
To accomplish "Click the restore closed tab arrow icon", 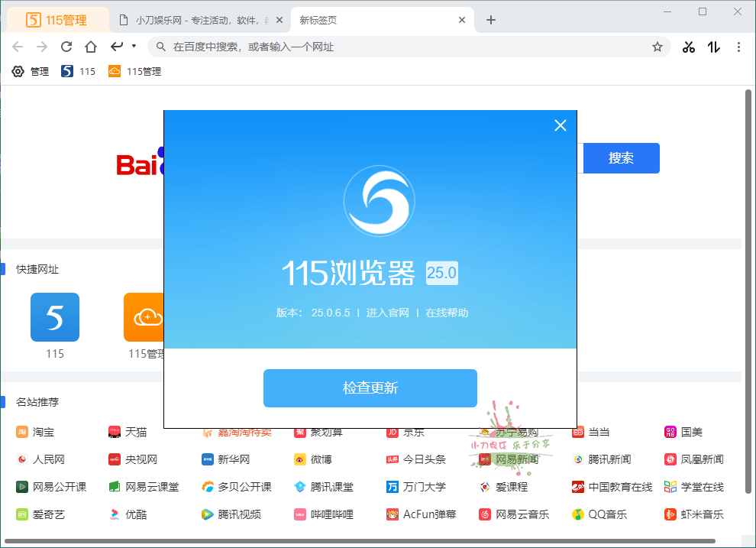I will pos(117,47).
